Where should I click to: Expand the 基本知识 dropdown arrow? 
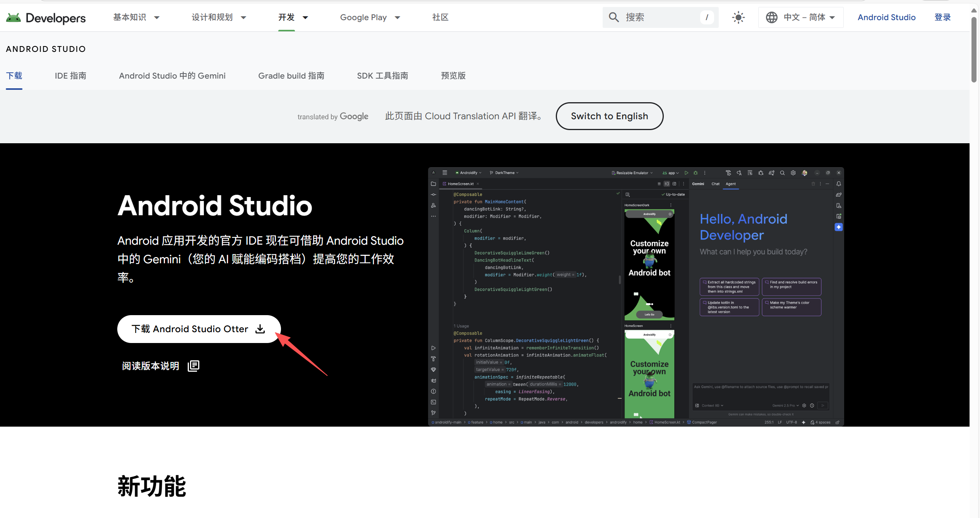(x=157, y=17)
